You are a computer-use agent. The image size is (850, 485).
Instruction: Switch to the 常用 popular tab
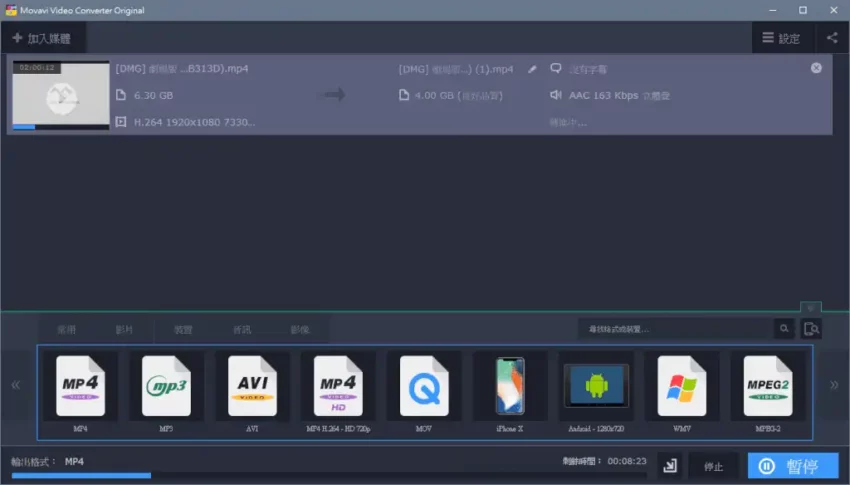[67, 329]
